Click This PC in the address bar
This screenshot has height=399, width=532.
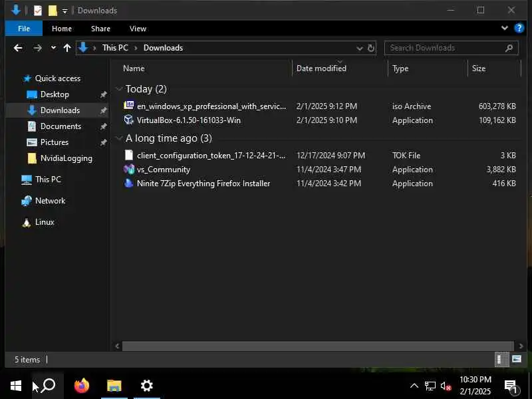point(115,48)
